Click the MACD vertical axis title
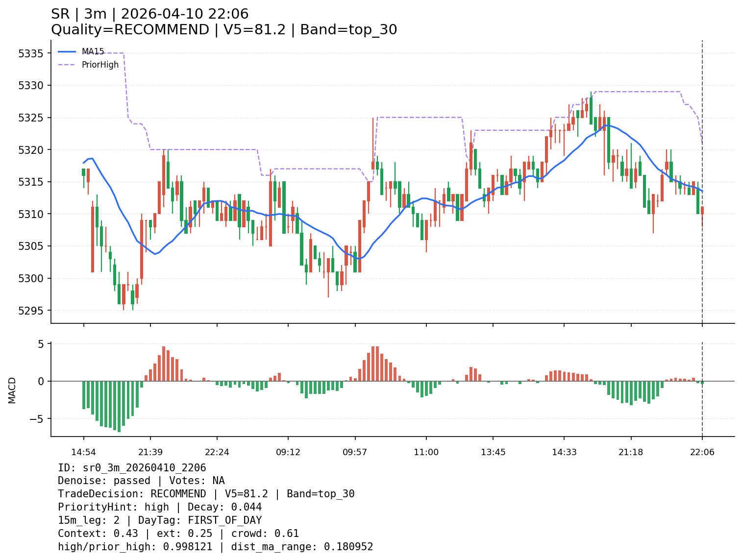Viewport: 742px width, 560px height. pyautogui.click(x=12, y=390)
